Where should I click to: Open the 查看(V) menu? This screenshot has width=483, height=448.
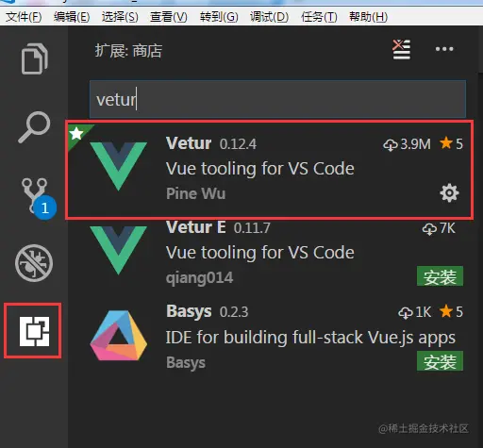click(x=169, y=17)
